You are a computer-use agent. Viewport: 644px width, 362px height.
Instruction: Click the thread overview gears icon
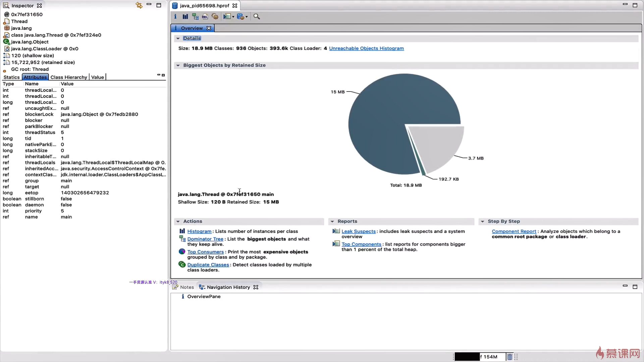(x=215, y=16)
